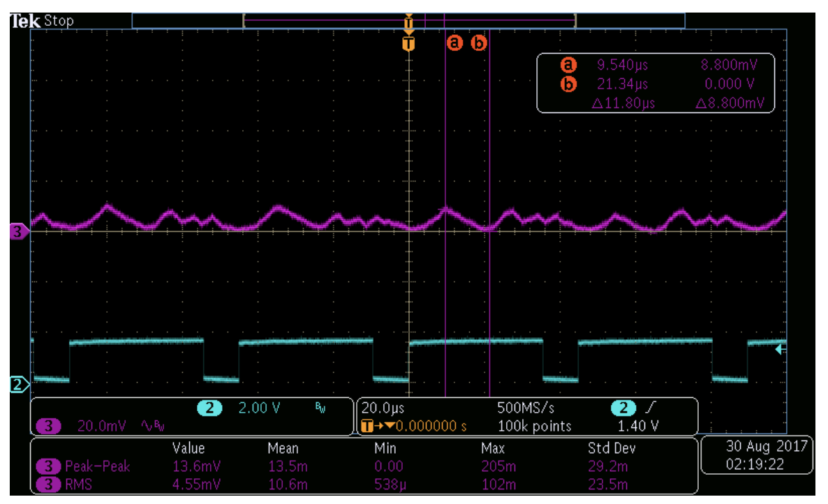This screenshot has width=828, height=504.
Task: Click the waveform overview bar at top
Action: point(408,20)
